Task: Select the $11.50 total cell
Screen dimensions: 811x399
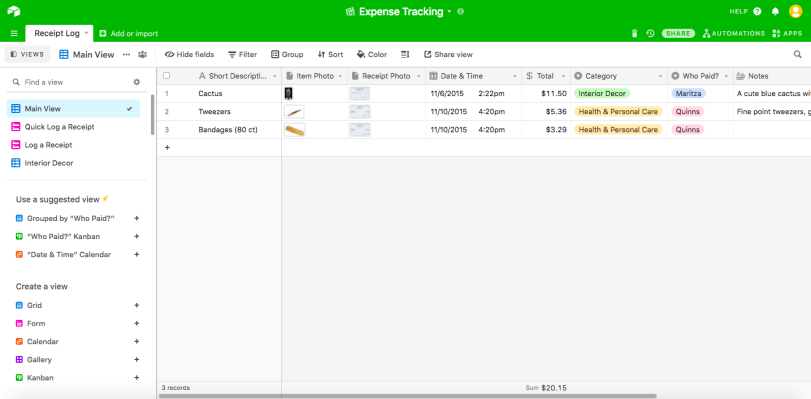Action: click(x=546, y=94)
